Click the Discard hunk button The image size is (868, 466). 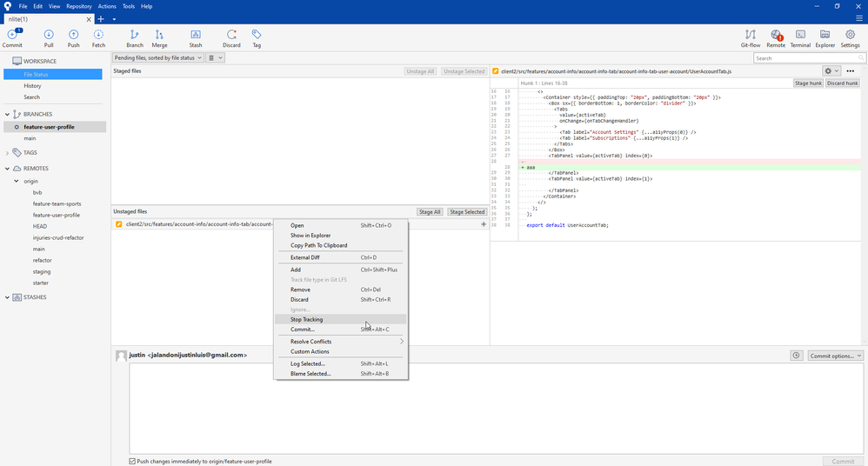click(843, 83)
